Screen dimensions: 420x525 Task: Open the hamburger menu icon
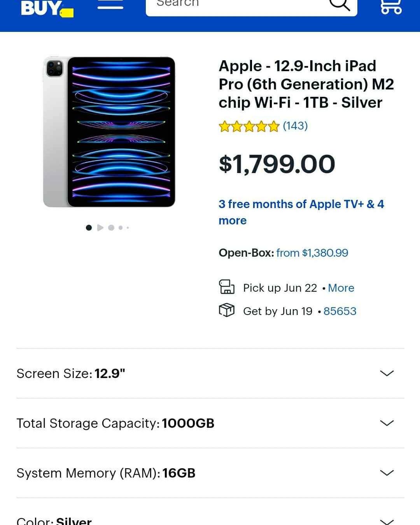pos(110,4)
